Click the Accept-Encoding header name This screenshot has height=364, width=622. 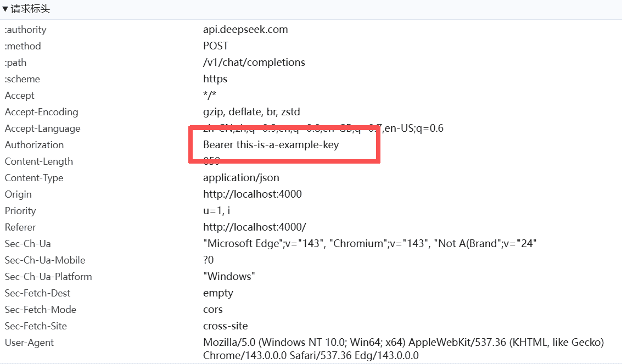click(41, 112)
